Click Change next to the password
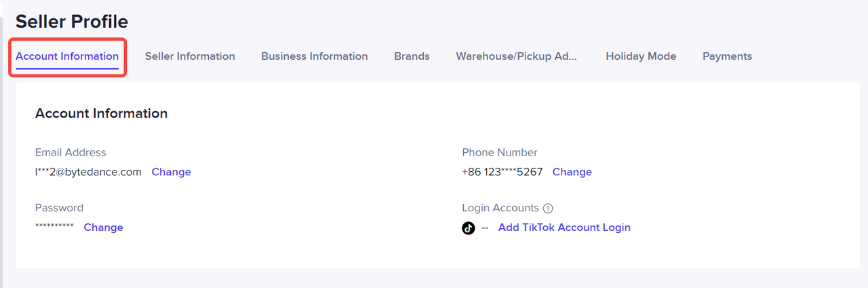The width and height of the screenshot is (868, 288). pyautogui.click(x=103, y=228)
